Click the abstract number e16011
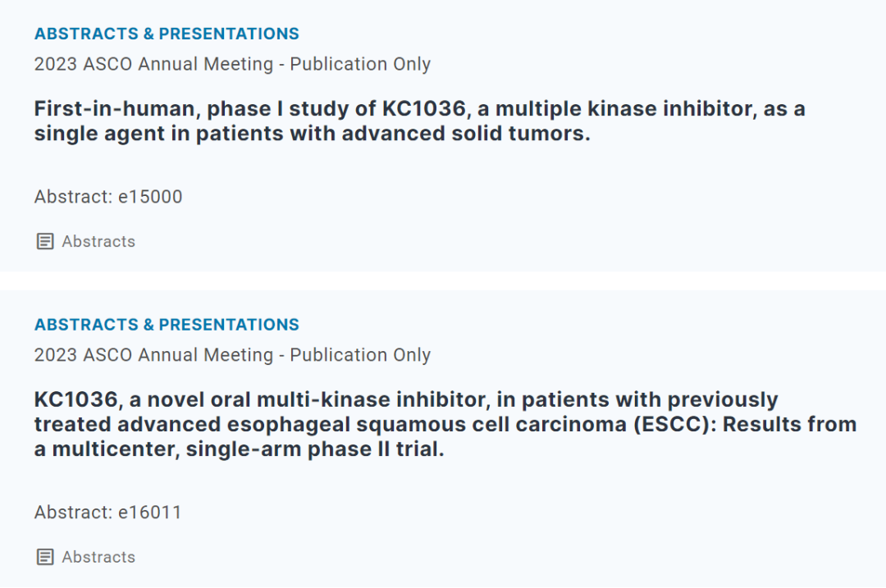886x588 pixels. point(150,513)
